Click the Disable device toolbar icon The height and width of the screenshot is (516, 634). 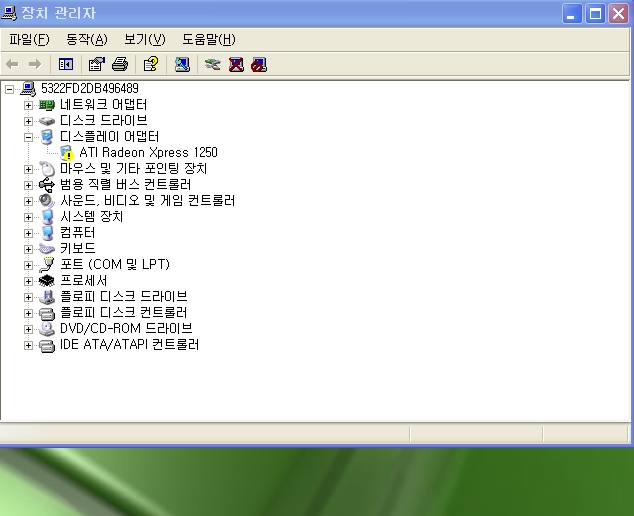coord(259,64)
